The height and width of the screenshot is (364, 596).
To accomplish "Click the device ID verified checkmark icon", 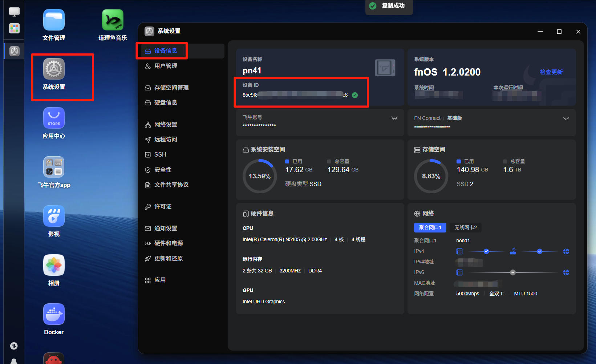I will [x=355, y=95].
